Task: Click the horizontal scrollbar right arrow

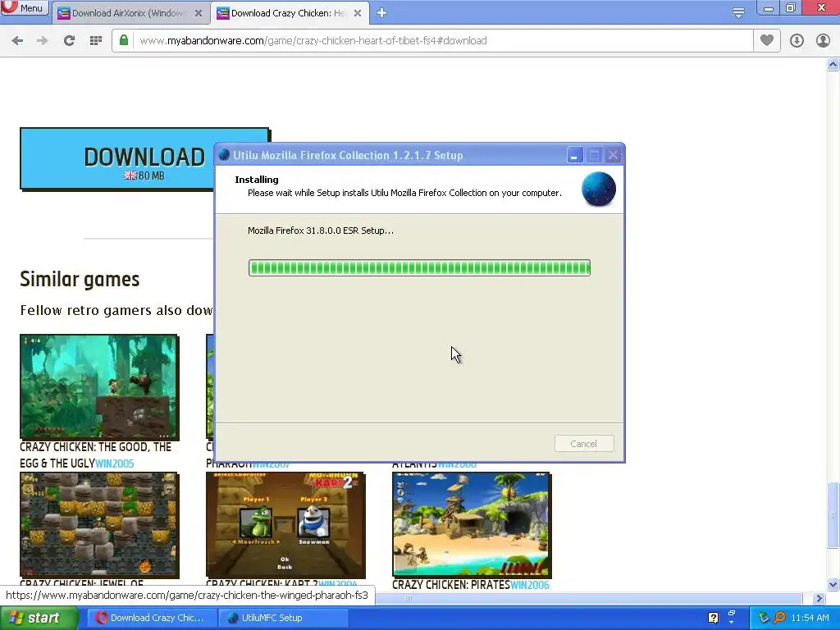Action: point(819,598)
